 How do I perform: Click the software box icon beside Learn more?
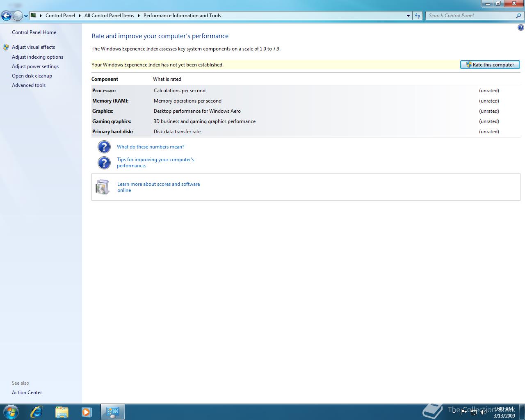click(103, 187)
